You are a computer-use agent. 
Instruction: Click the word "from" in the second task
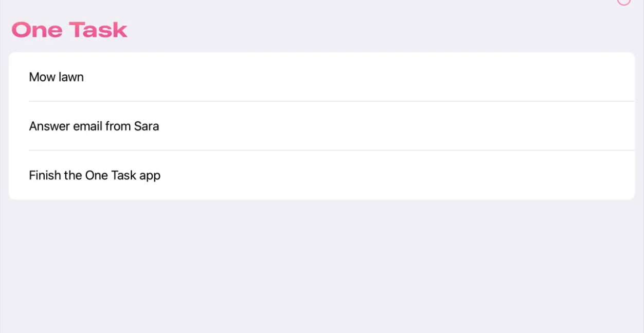118,126
